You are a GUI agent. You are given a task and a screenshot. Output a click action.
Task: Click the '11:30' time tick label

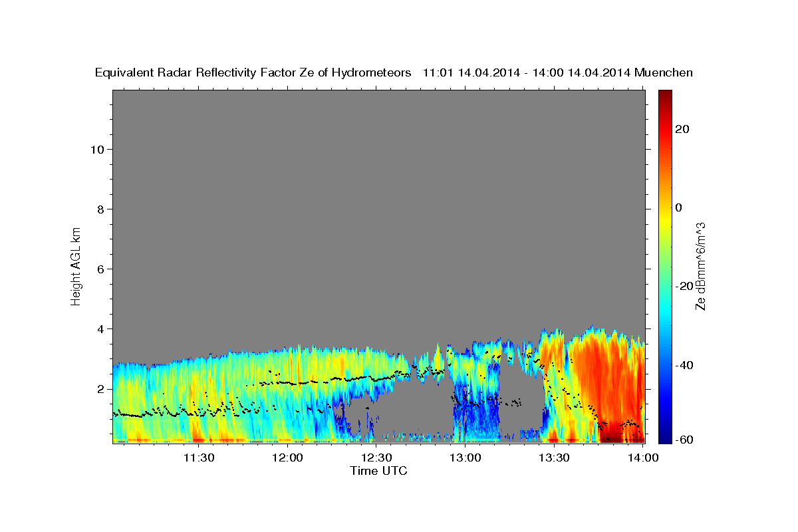pos(198,458)
